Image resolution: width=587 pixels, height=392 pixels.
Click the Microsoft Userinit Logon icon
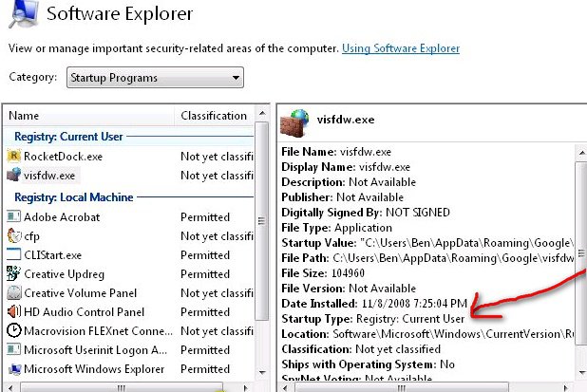tap(14, 349)
